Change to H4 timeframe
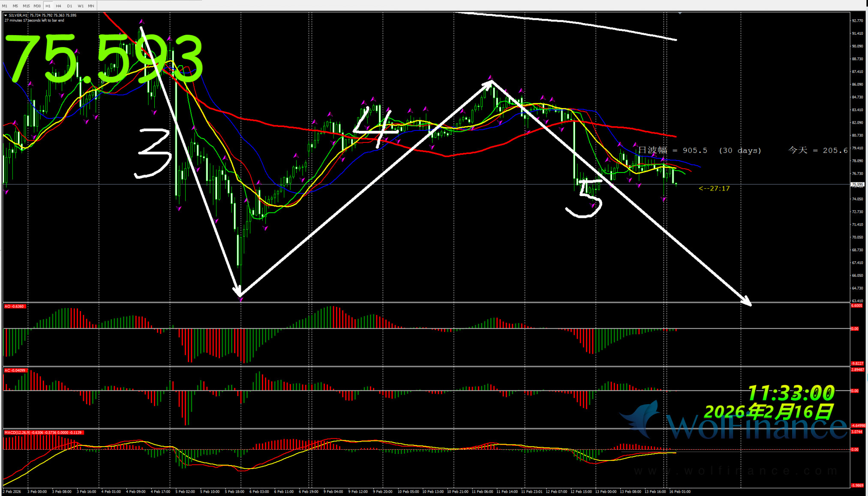This screenshot has height=496, width=868. [x=59, y=6]
